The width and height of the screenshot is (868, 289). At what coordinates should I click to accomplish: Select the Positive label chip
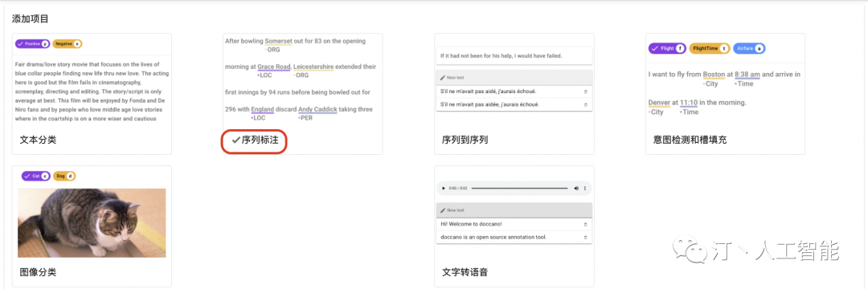(x=33, y=43)
